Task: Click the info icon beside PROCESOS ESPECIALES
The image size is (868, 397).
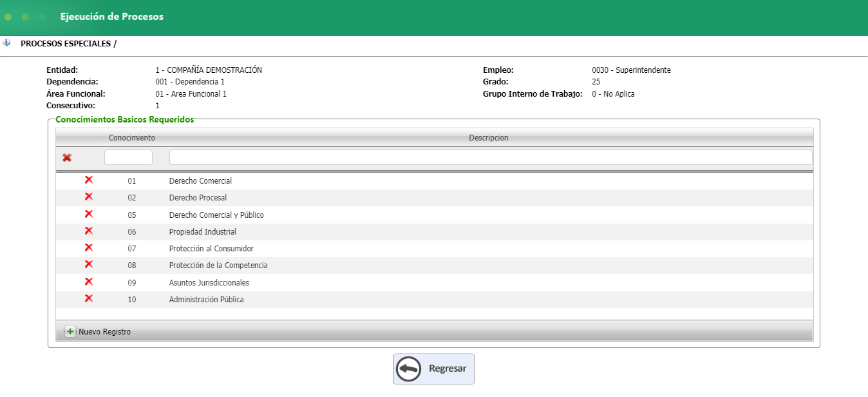Action: pos(6,43)
